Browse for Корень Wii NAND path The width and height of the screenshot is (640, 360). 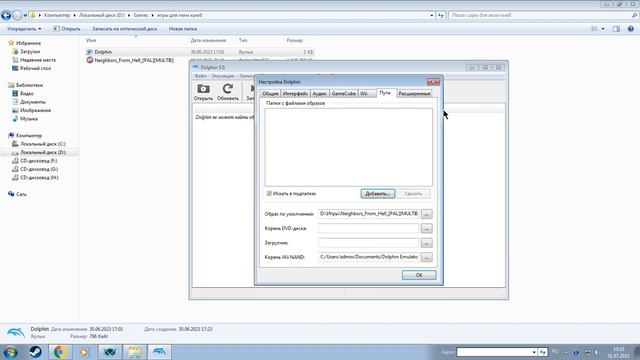pyautogui.click(x=427, y=257)
